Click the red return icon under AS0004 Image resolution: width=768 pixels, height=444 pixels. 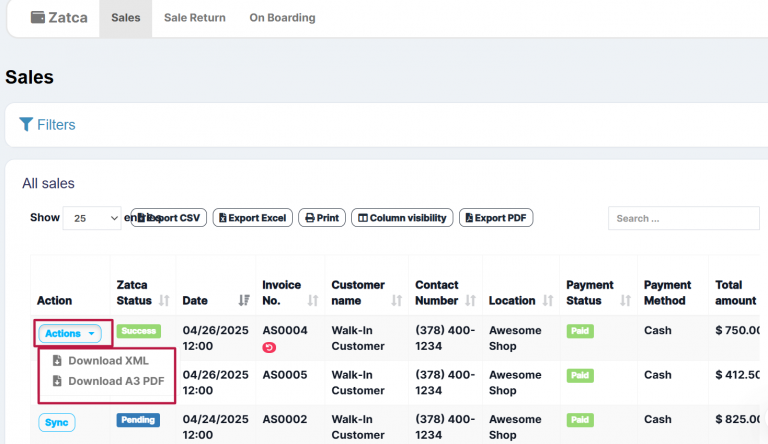click(269, 348)
